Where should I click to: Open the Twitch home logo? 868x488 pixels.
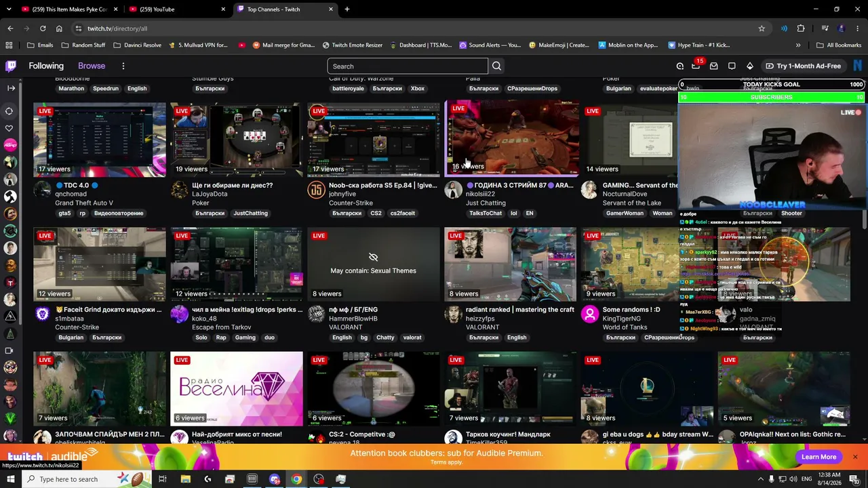pyautogui.click(x=11, y=66)
